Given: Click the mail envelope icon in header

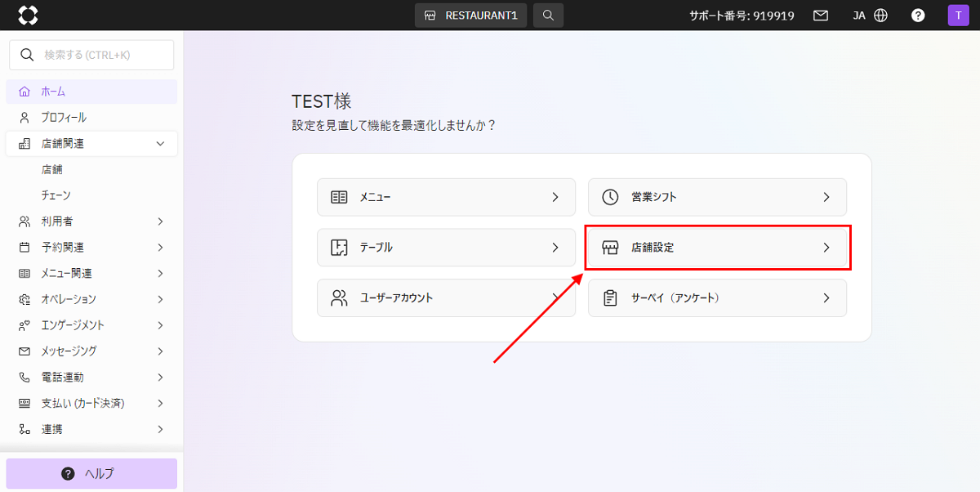Looking at the screenshot, I should coord(821,16).
